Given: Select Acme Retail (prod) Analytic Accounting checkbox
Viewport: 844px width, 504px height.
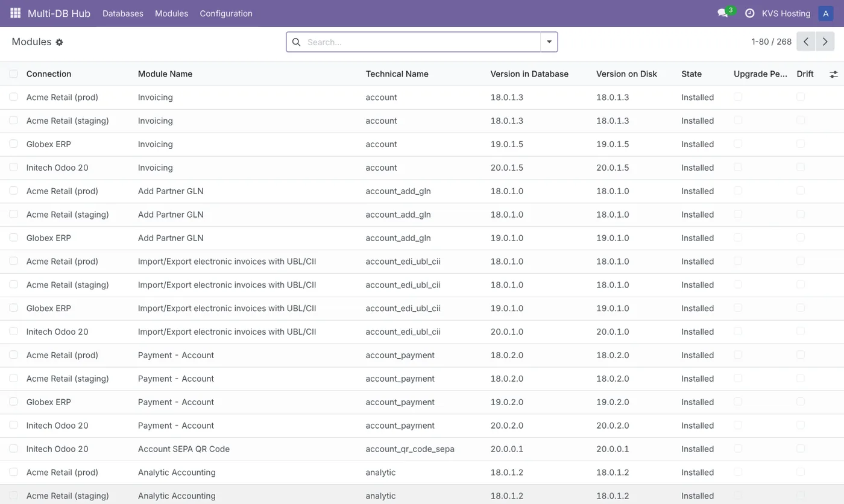Looking at the screenshot, I should coord(13,472).
